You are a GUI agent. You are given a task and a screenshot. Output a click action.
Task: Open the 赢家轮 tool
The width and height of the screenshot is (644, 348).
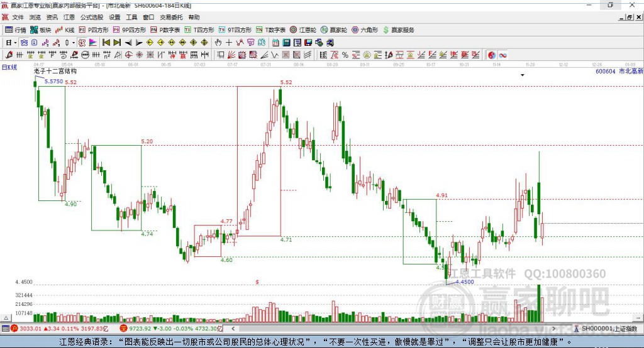pyautogui.click(x=334, y=30)
